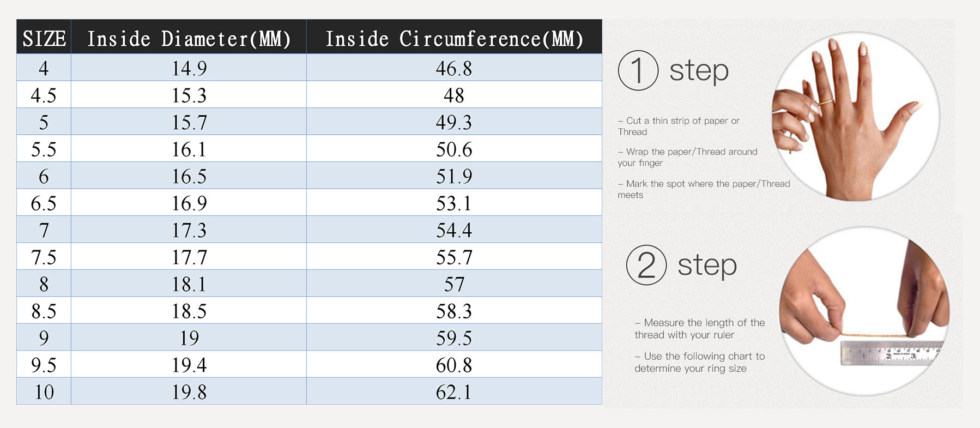Click the "Wrap the paper/Thread around" instruction
Image resolution: width=980 pixels, height=428 pixels.
tap(687, 157)
